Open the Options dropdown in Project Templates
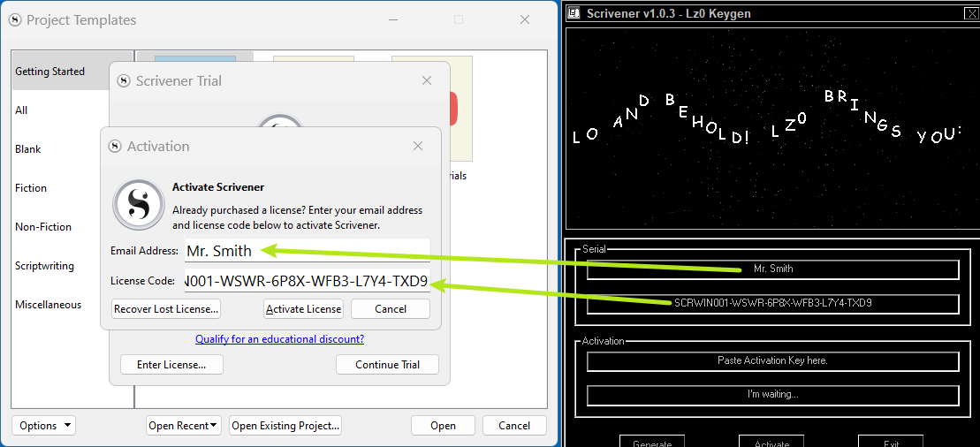Screen dimensions: 980x447 point(44,426)
